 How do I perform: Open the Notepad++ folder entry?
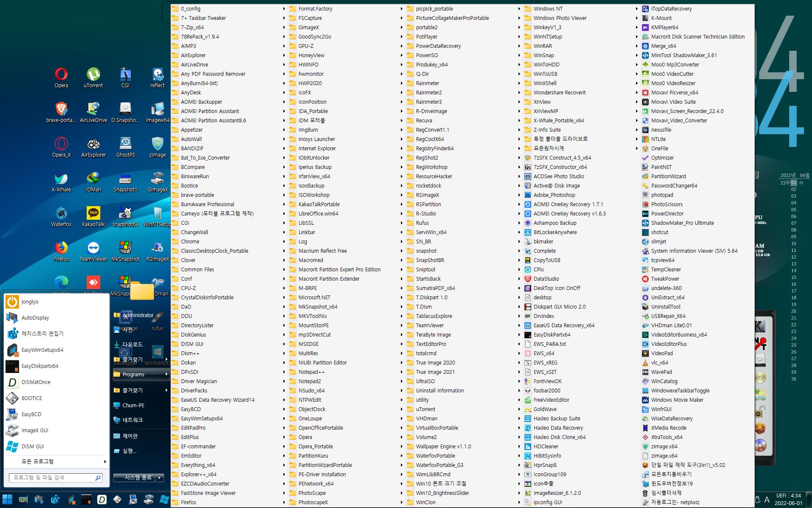click(346, 372)
